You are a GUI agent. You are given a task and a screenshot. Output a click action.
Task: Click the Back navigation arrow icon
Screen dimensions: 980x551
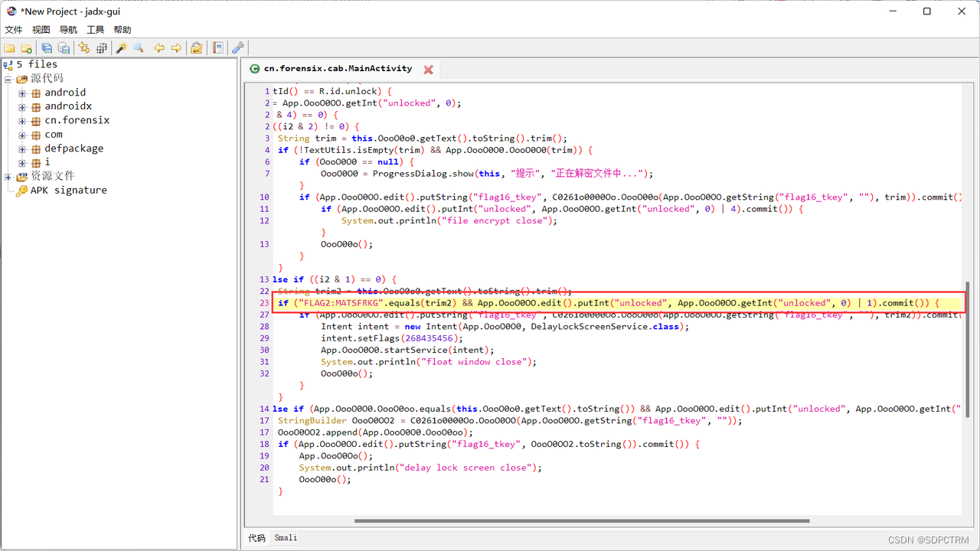pyautogui.click(x=159, y=48)
